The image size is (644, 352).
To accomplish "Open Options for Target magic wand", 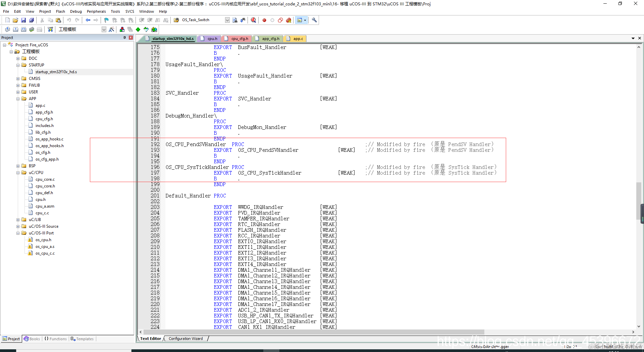I will click(112, 30).
